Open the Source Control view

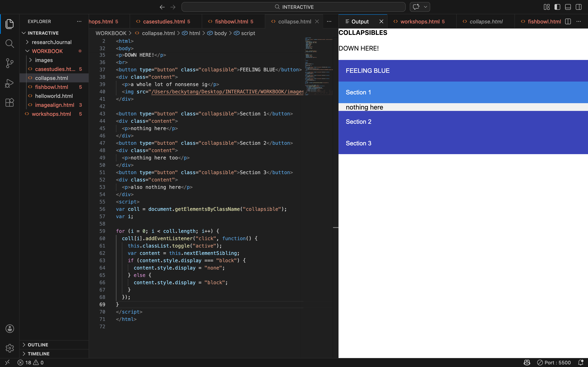pos(10,63)
